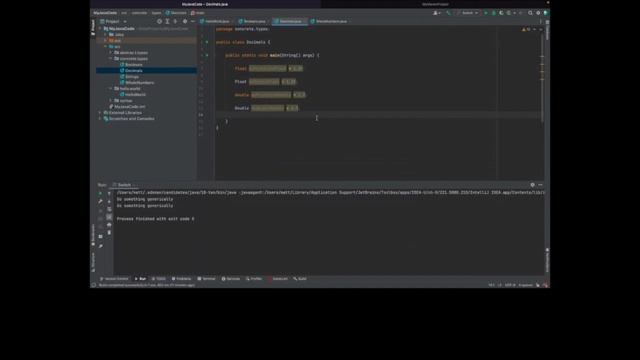640x360 pixels.
Task: Expand External Libraries node arrow
Action: coord(100,113)
